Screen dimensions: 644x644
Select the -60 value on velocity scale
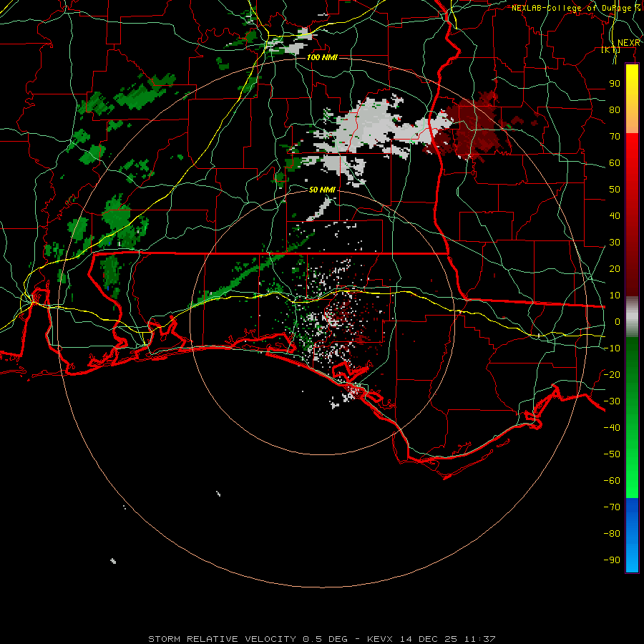point(612,481)
